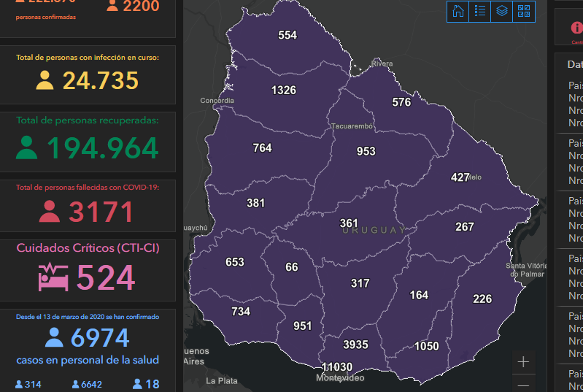Screen dimensions: 583x392
Task: Click the 3935 department on the map
Action: click(355, 345)
